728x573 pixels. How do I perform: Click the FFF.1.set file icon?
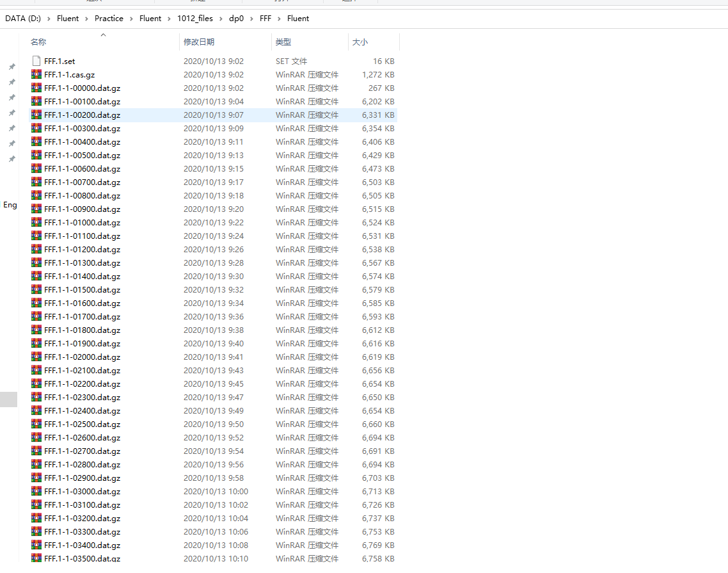click(36, 61)
